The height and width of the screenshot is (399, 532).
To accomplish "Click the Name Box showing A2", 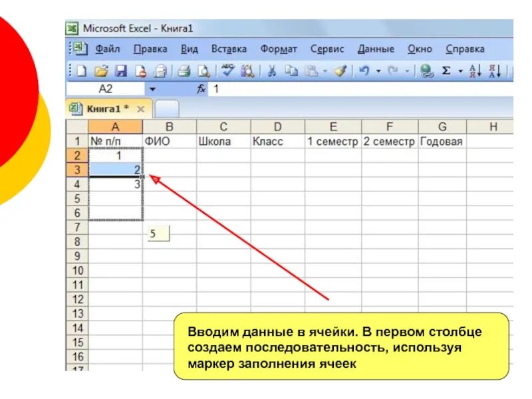I will point(106,89).
